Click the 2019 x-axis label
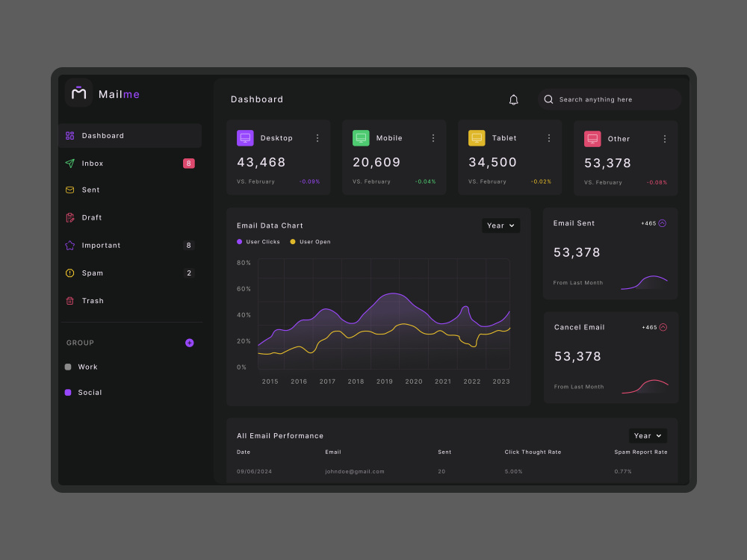Screen dimensions: 747x560 385,382
